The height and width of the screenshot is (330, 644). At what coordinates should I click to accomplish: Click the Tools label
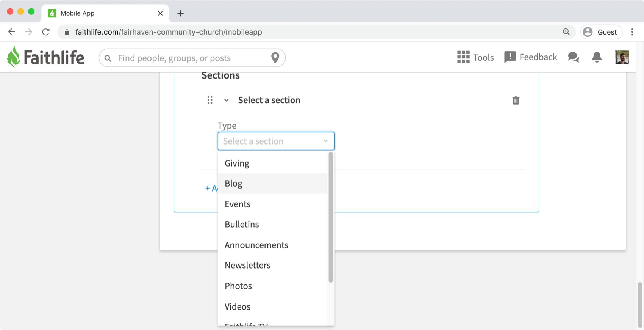pyautogui.click(x=483, y=57)
